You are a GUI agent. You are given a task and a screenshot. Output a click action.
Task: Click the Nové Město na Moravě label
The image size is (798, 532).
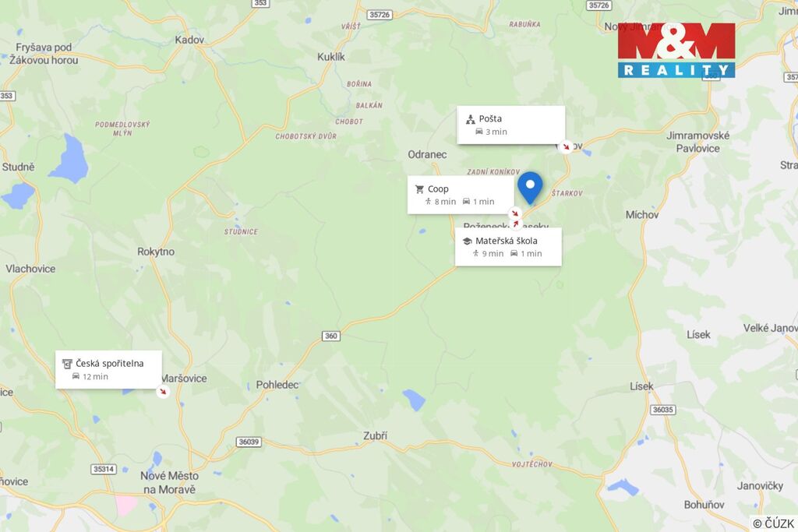[x=169, y=483]
